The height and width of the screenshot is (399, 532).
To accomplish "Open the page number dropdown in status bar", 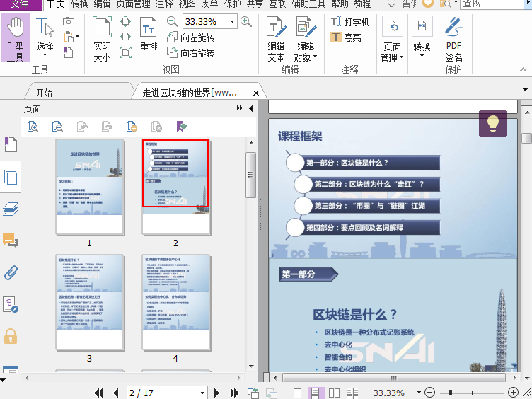I will tap(202, 393).
